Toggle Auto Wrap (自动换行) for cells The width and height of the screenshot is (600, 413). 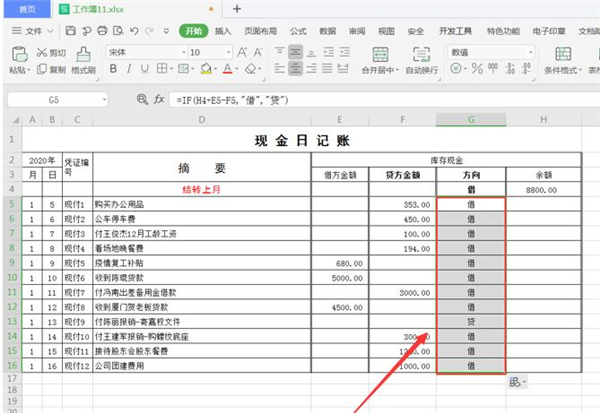[x=422, y=60]
